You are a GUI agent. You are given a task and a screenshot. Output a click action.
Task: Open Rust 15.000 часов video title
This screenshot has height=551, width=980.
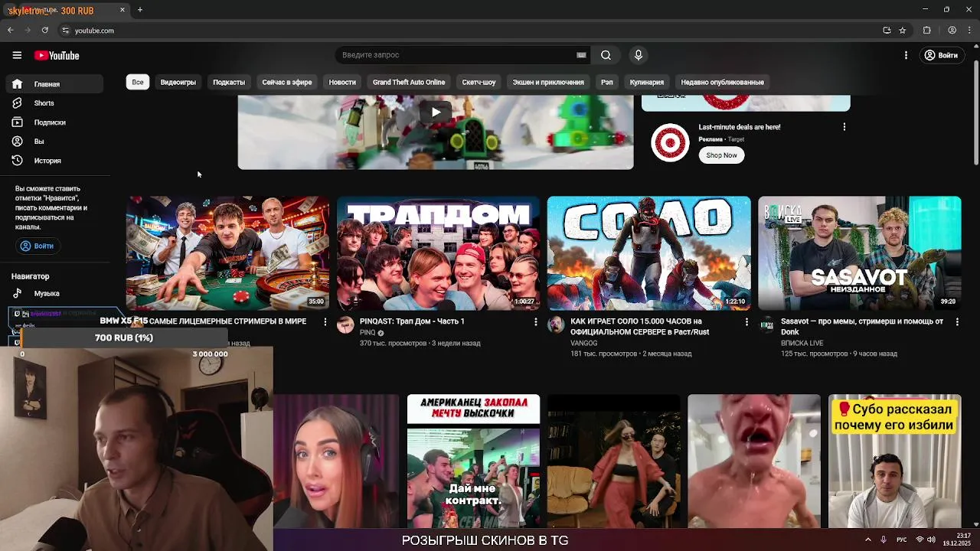click(x=640, y=327)
